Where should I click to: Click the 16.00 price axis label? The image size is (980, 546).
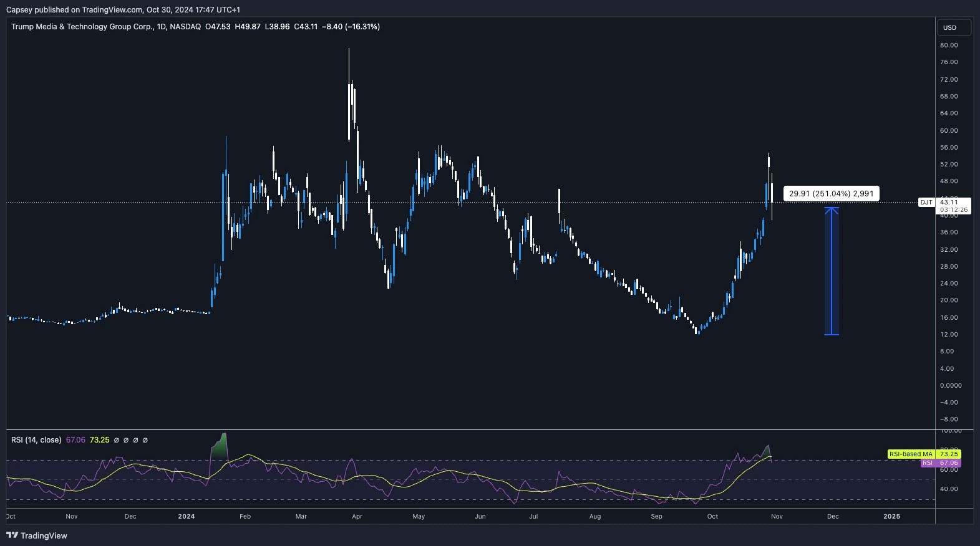point(949,318)
